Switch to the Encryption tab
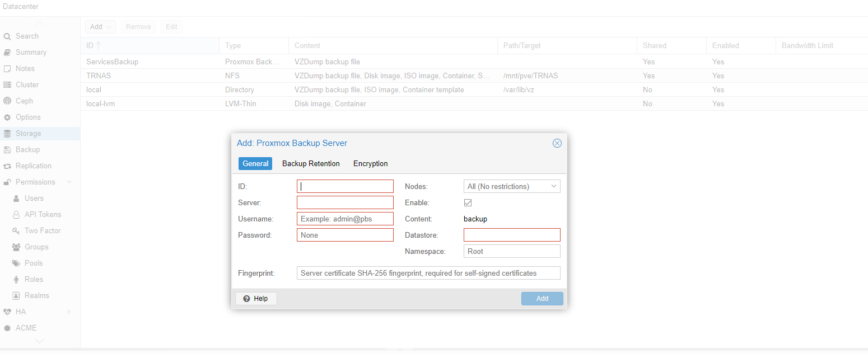This screenshot has width=868, height=354. [371, 163]
